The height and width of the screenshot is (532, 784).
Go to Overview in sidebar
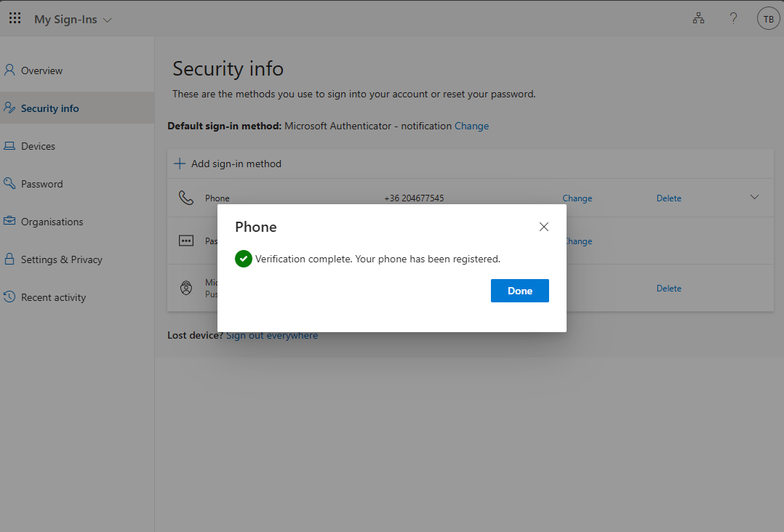(x=41, y=70)
